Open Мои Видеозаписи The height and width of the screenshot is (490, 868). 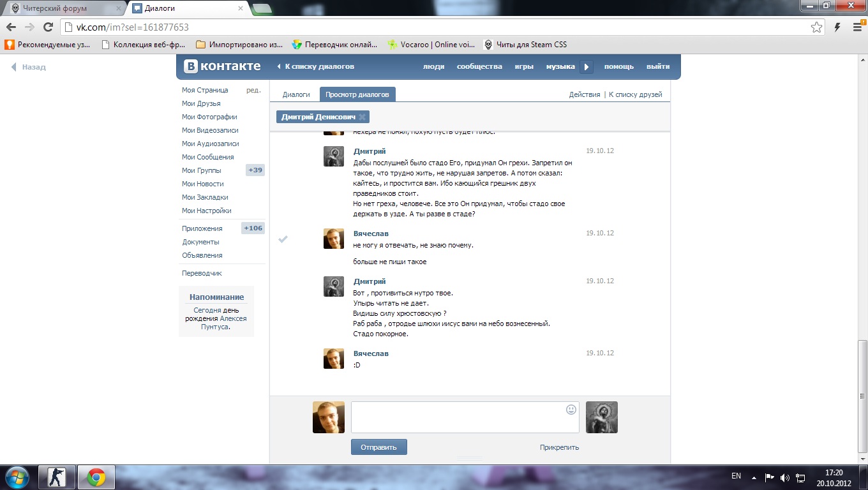click(210, 130)
